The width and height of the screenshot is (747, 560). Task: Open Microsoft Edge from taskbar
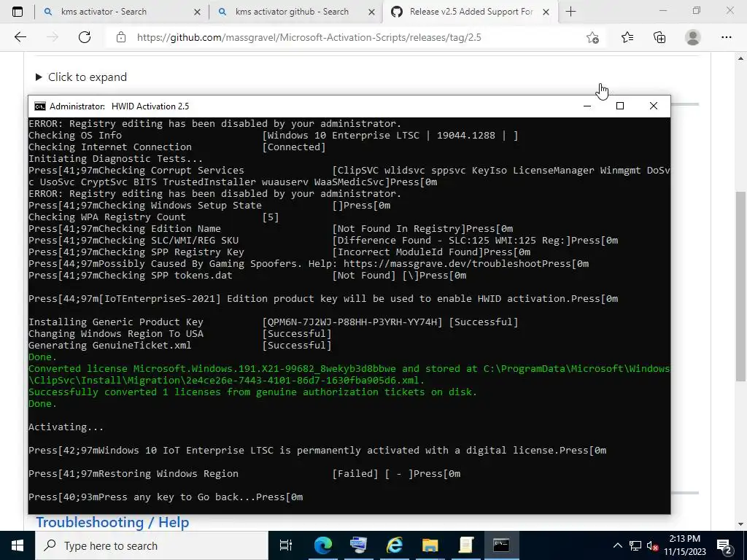pos(323,545)
